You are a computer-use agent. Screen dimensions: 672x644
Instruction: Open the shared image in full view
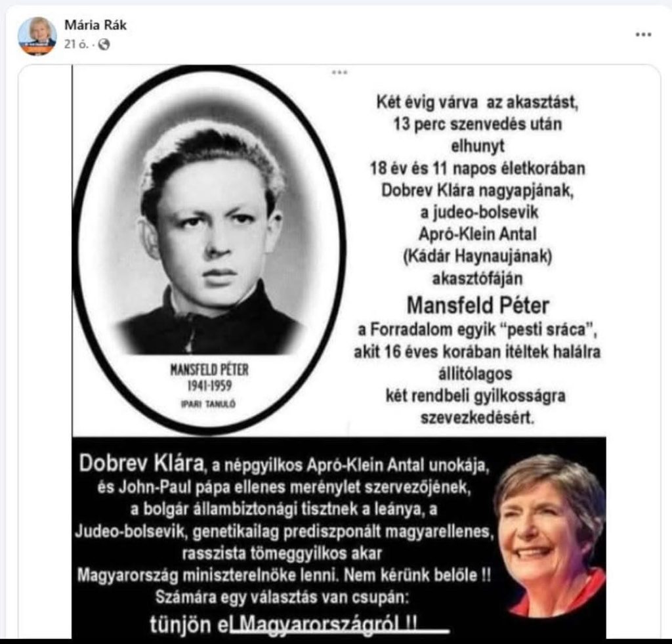339,352
